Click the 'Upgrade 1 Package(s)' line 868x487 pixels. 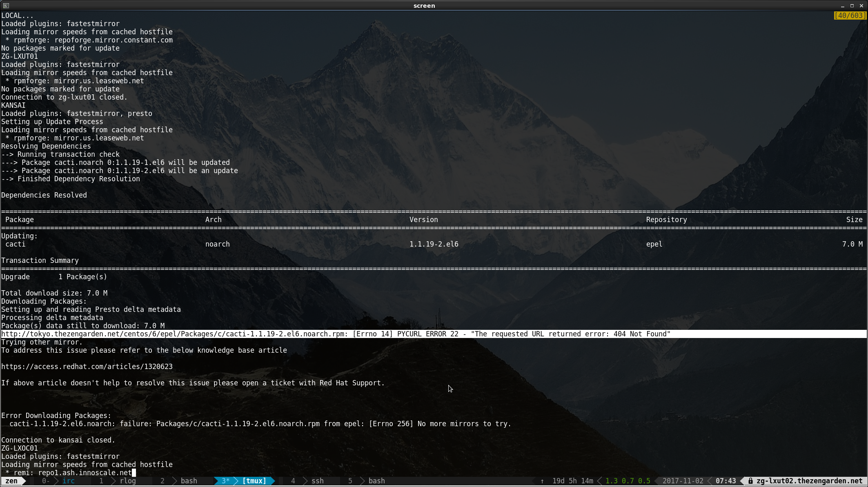pos(54,277)
